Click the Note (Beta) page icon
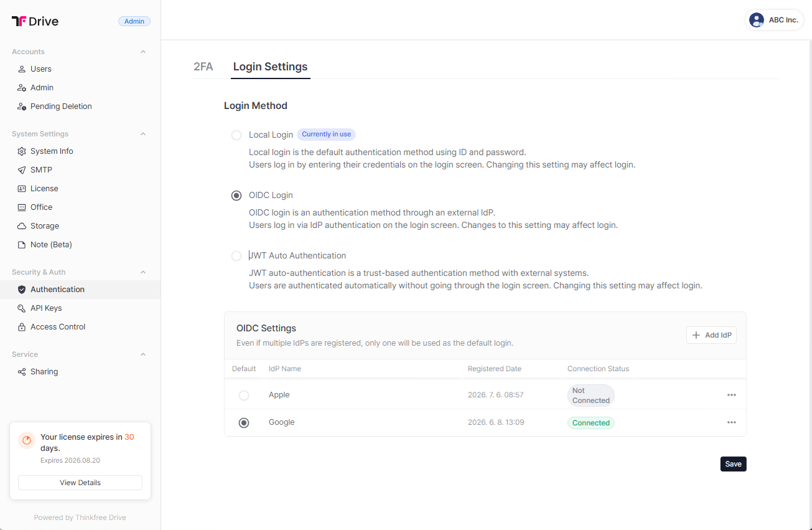Screen dimensions: 812x530 [x=22, y=245]
